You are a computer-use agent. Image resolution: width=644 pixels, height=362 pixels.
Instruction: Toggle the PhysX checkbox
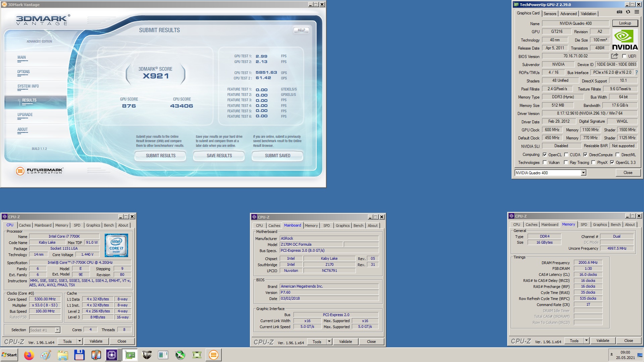click(593, 163)
